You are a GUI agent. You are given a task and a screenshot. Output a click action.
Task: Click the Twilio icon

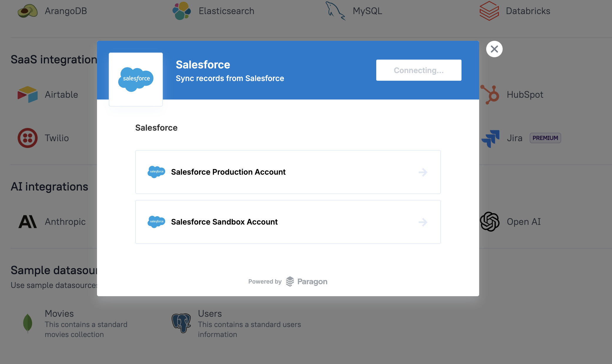28,138
